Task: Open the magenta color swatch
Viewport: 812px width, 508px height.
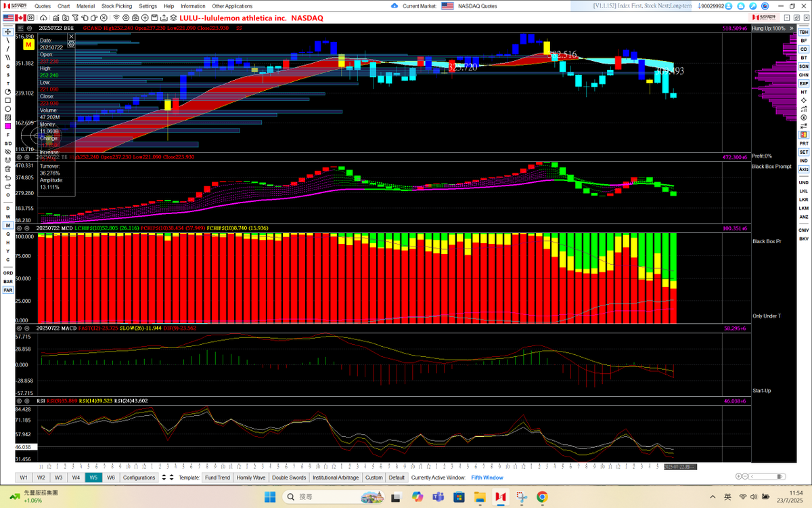Action: [x=7, y=126]
